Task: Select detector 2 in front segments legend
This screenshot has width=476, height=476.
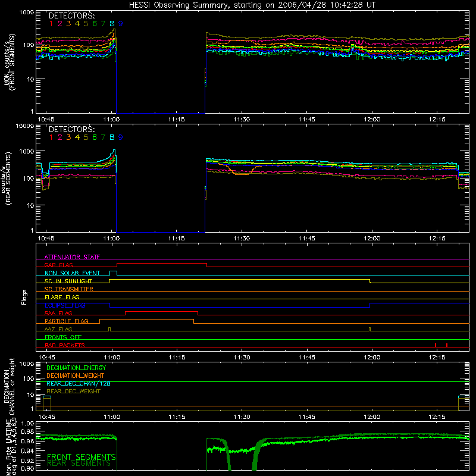Action: [60, 24]
